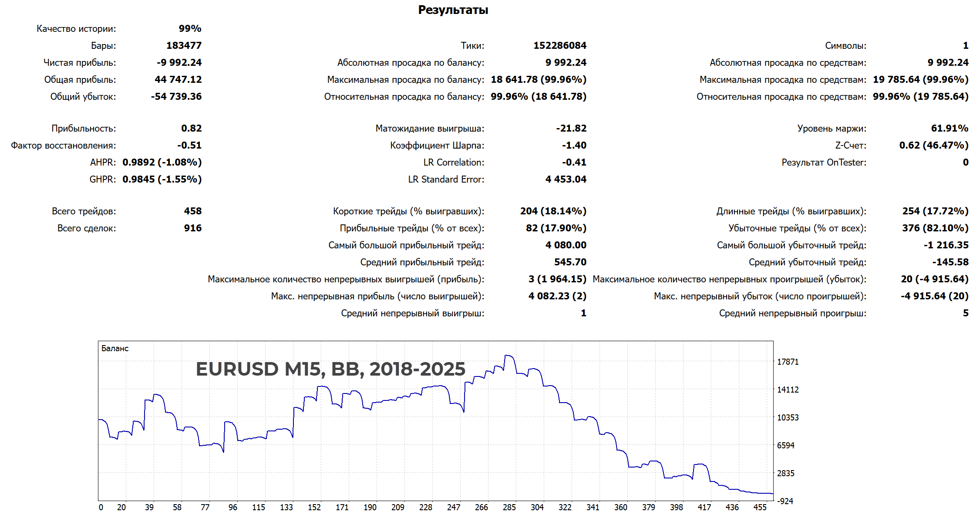Image resolution: width=980 pixels, height=522 pixels.
Task: Click the Общий убыток value -54 739.36
Action: tap(176, 96)
